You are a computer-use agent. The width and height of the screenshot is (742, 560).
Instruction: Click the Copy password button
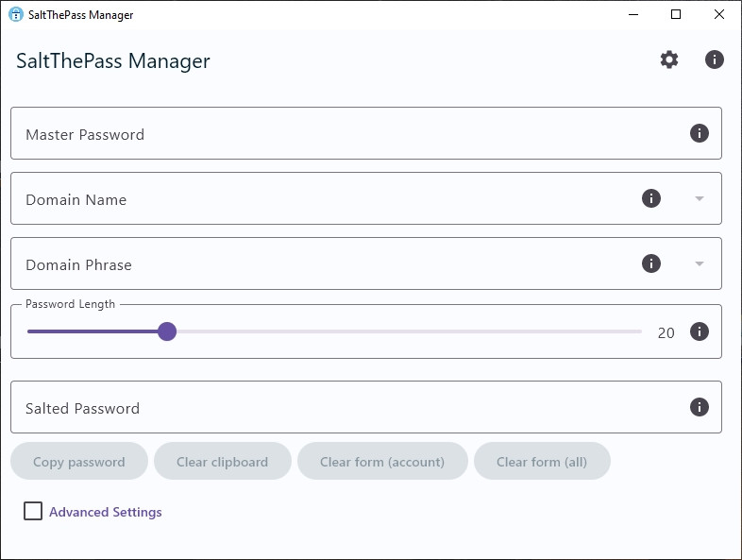(79, 462)
